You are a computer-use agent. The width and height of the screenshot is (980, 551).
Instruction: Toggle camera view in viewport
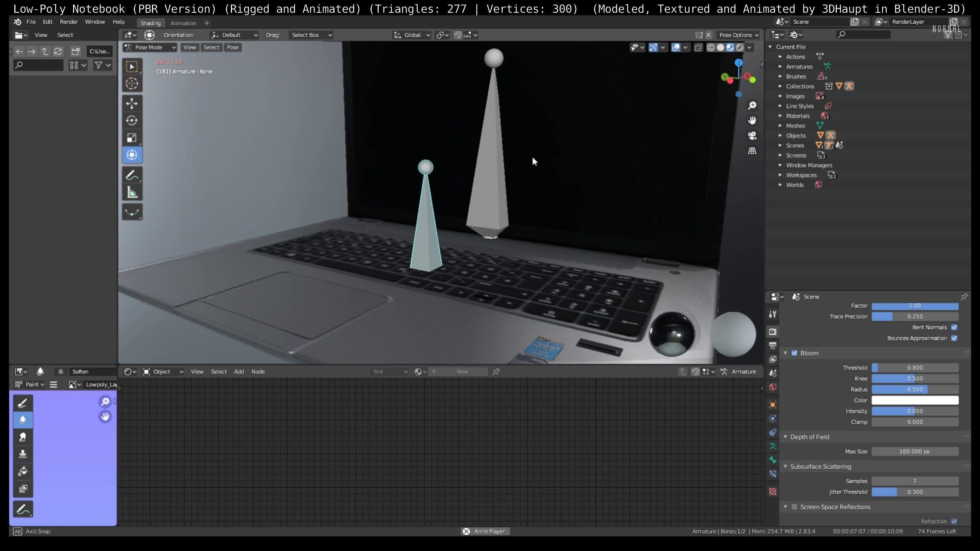coord(752,136)
